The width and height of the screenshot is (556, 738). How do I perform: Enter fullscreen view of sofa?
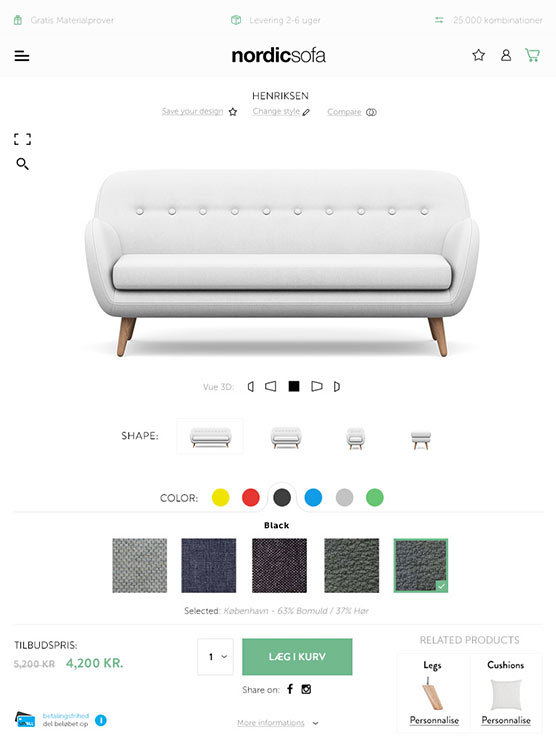click(22, 139)
